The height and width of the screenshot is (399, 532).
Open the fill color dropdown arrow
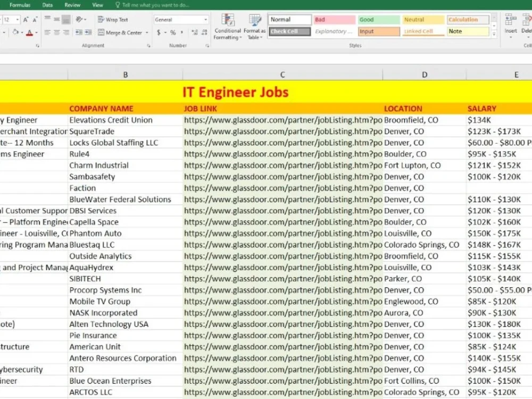tap(22, 32)
